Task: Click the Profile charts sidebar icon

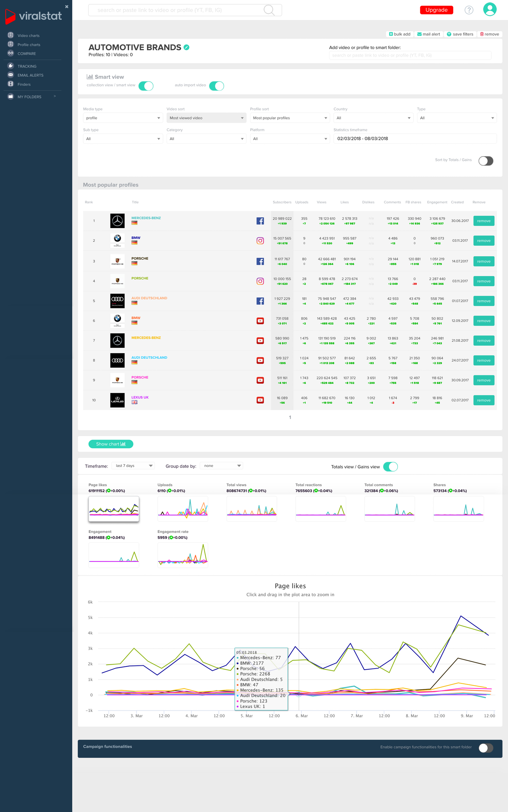Action: (11, 44)
